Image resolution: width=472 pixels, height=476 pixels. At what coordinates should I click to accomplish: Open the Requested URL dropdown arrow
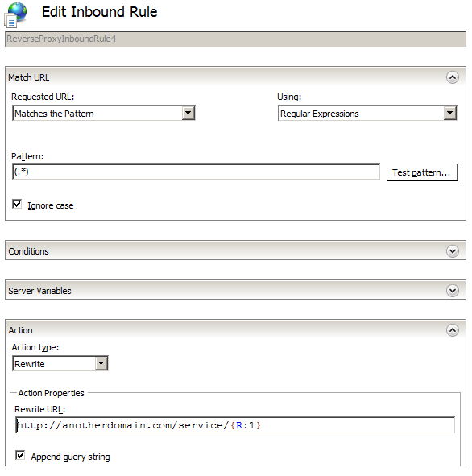pos(188,114)
